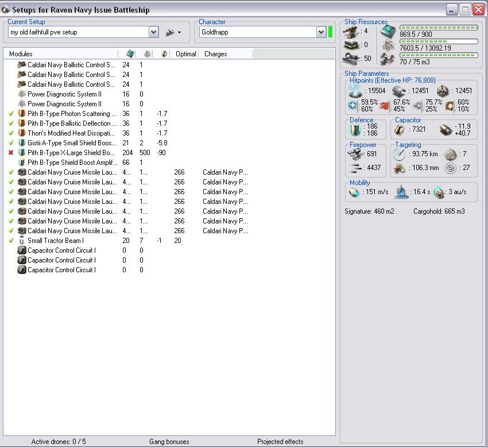Click the CPU usage bar 869.5 / 900
The height and width of the screenshot is (448, 488).
pos(439,28)
